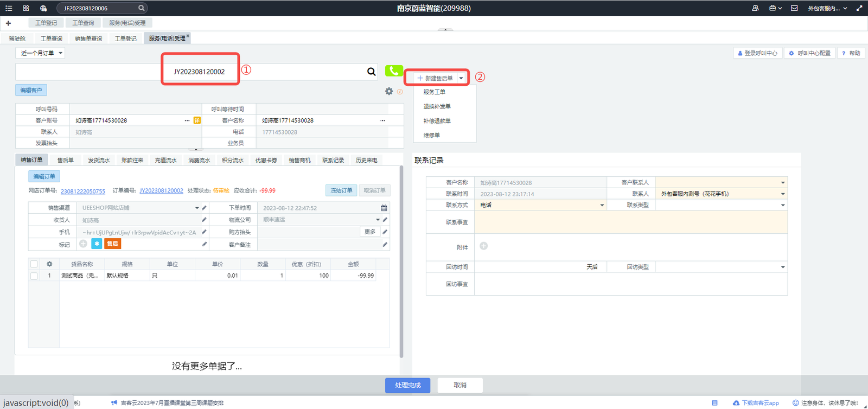This screenshot has width=868, height=409.
Task: Expand the 联系方式 dropdown showing 电话
Action: click(602, 205)
